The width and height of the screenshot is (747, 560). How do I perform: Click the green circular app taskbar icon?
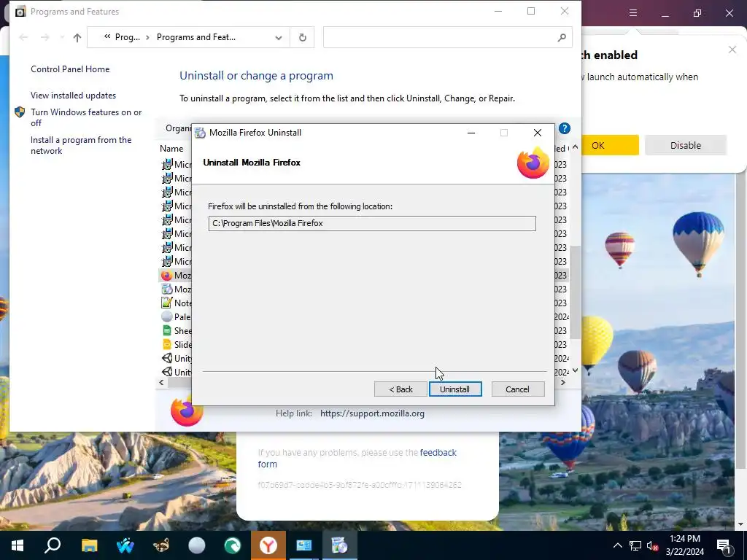click(233, 545)
